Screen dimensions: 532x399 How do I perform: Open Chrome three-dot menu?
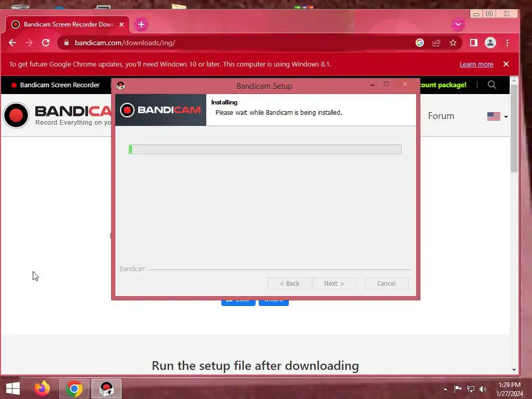507,43
